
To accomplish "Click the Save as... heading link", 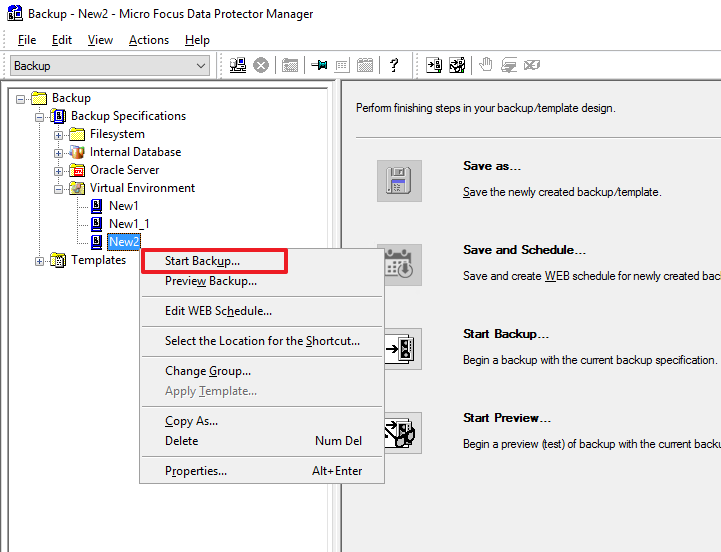I will [x=492, y=166].
